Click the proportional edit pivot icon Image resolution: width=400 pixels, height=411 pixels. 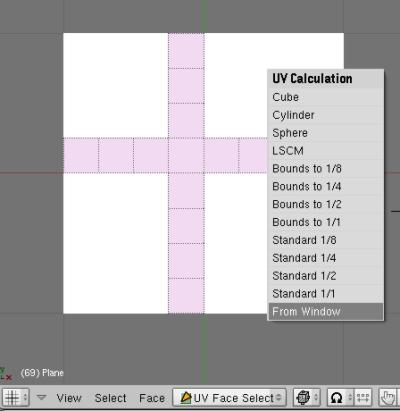[337, 397]
